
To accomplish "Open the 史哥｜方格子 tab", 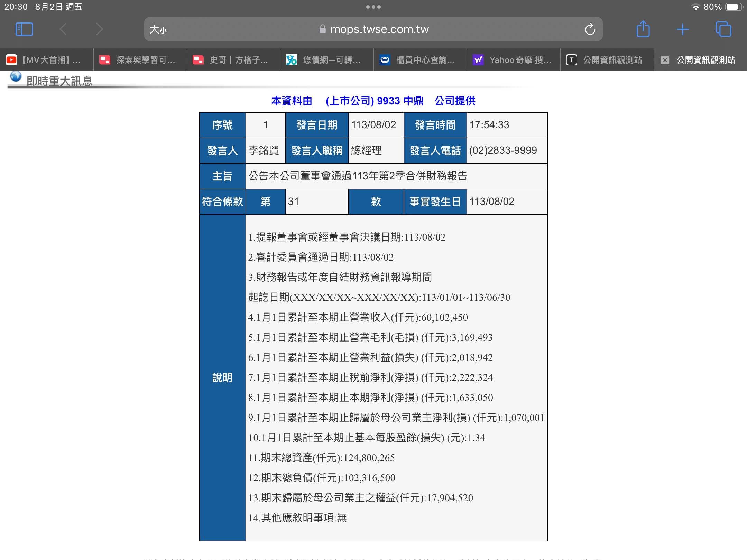I will pos(233,60).
